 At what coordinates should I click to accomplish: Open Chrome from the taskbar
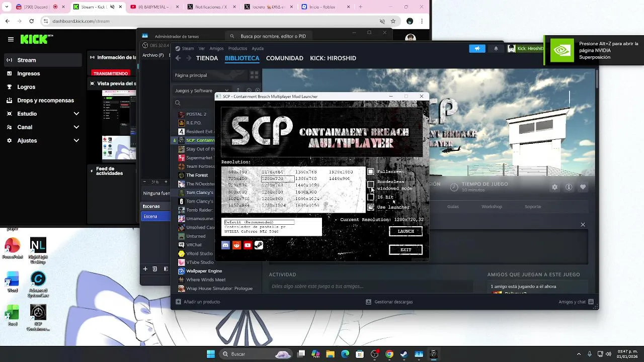click(x=389, y=354)
